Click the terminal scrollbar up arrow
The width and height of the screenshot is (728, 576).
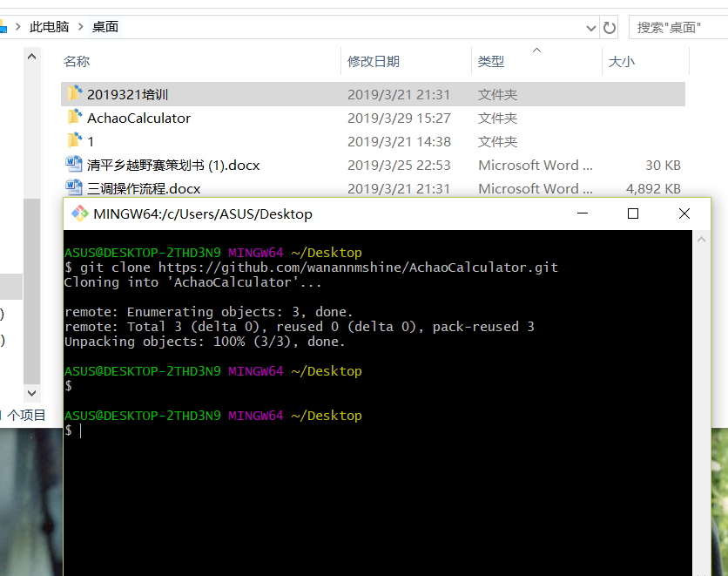click(701, 240)
